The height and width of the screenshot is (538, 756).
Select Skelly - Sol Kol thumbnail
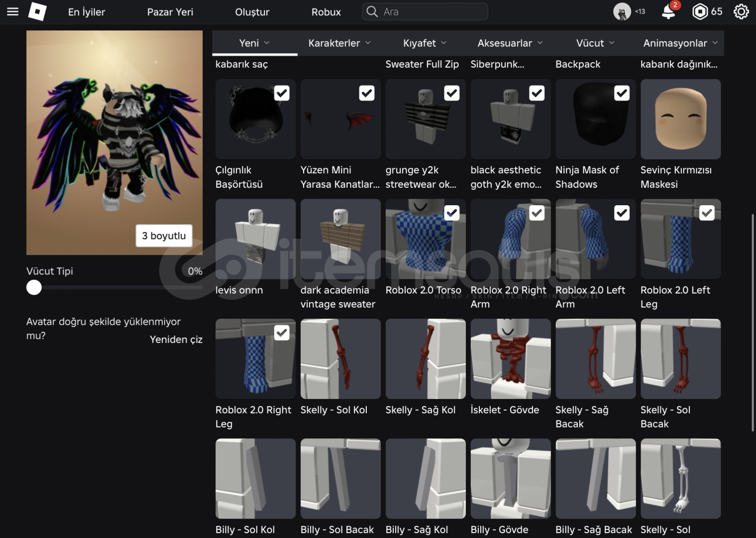click(x=340, y=359)
